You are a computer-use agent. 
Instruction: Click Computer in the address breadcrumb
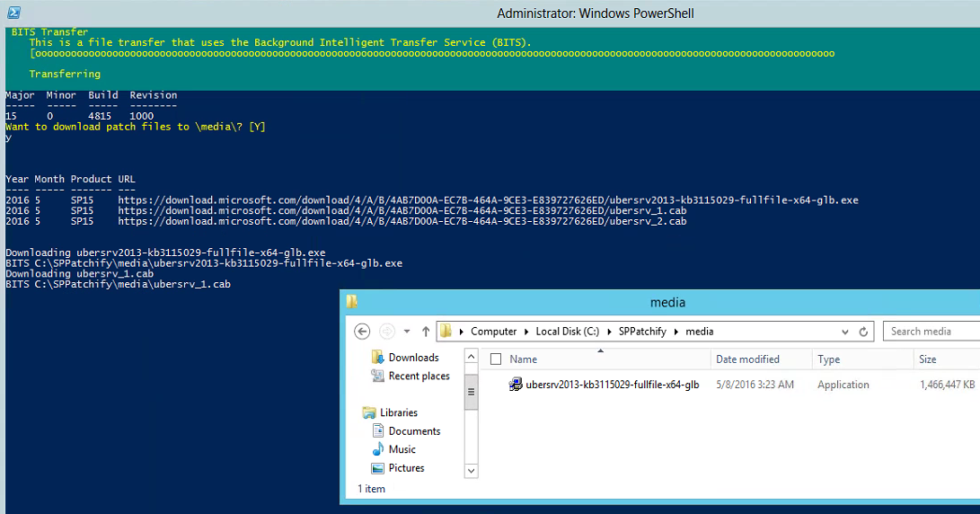pyautogui.click(x=494, y=332)
